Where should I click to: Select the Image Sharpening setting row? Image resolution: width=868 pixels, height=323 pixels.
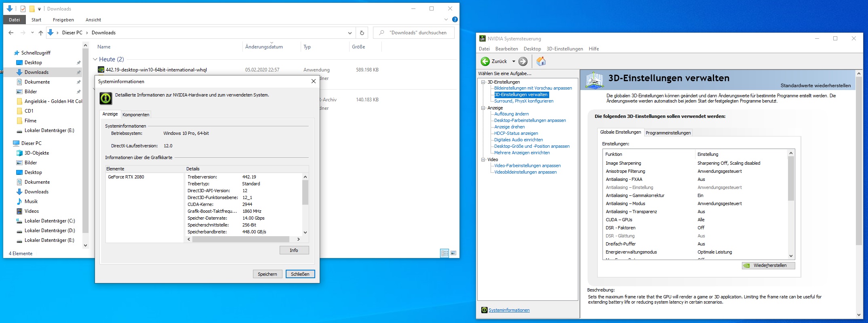pyautogui.click(x=695, y=163)
